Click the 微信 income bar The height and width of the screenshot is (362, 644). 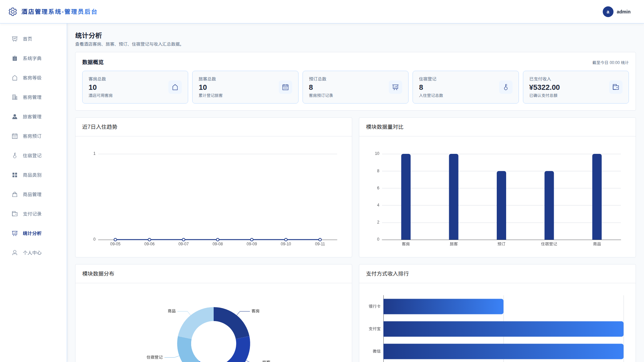(x=503, y=351)
